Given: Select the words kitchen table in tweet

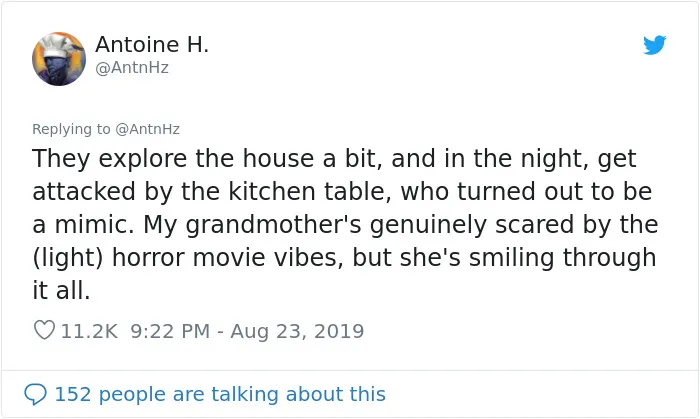Looking at the screenshot, I should click(x=306, y=191).
